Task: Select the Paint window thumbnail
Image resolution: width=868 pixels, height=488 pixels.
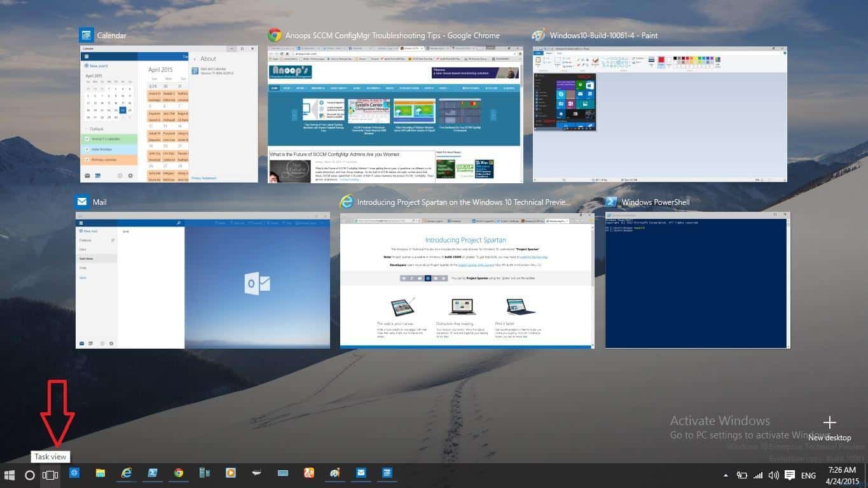Action: [x=659, y=114]
